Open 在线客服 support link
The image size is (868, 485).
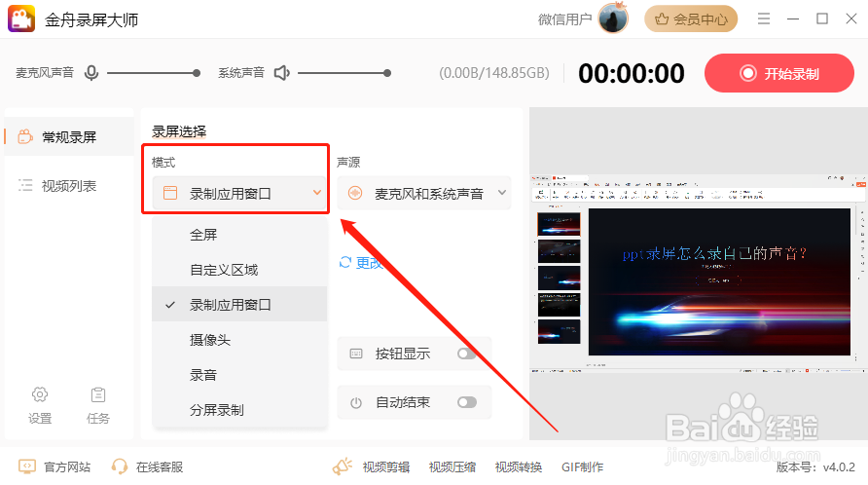pyautogui.click(x=160, y=466)
